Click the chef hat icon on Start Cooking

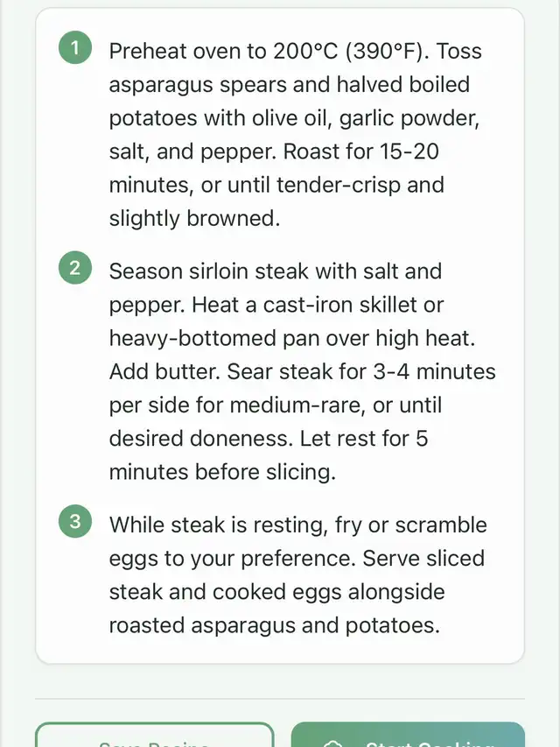333,743
